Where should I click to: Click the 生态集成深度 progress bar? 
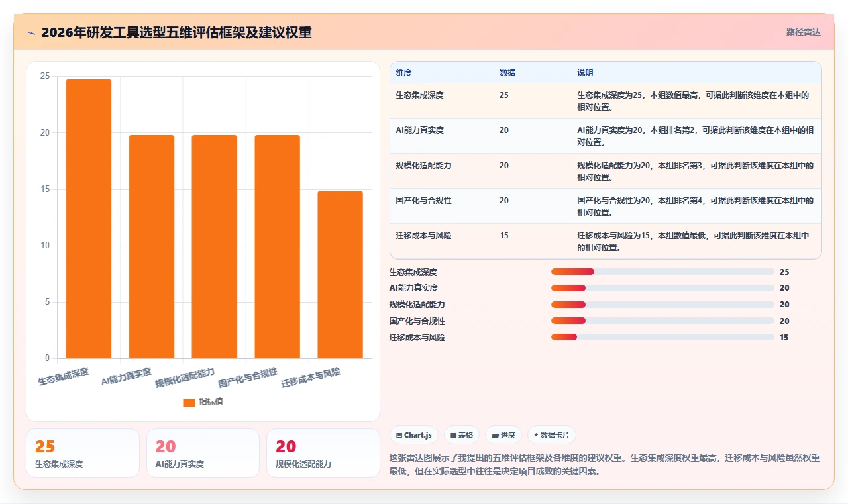662,272
